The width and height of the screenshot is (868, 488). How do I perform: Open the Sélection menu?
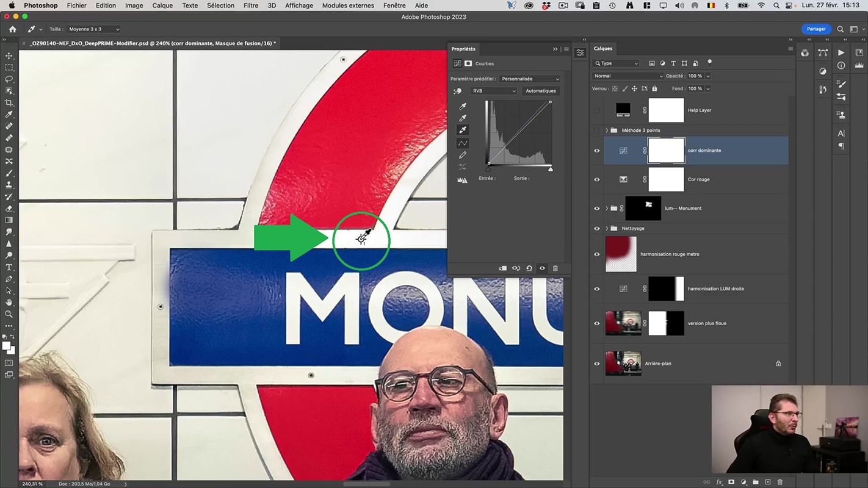click(x=221, y=5)
